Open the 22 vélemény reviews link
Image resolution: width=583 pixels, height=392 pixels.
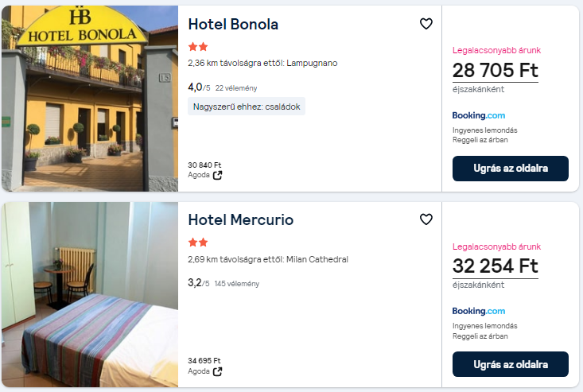click(235, 88)
